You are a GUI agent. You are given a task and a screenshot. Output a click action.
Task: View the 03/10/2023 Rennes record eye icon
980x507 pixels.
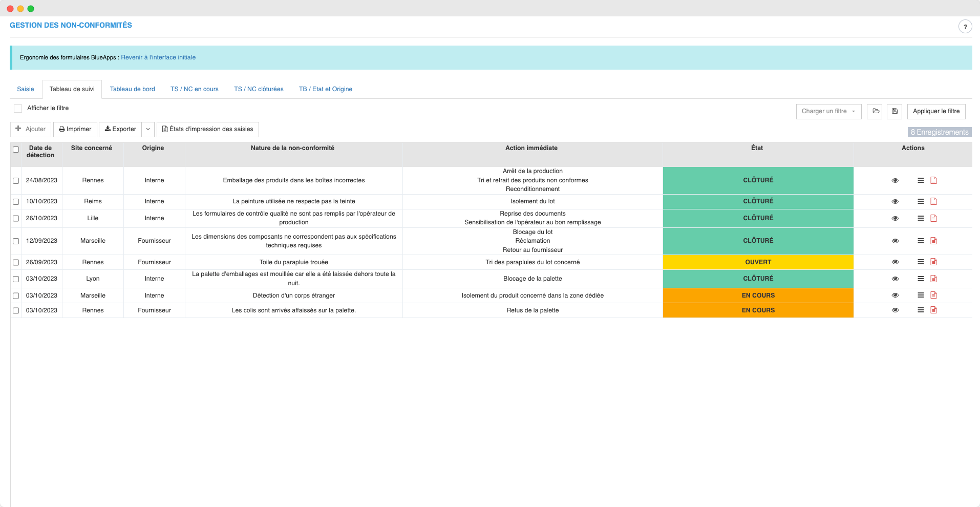pyautogui.click(x=895, y=310)
